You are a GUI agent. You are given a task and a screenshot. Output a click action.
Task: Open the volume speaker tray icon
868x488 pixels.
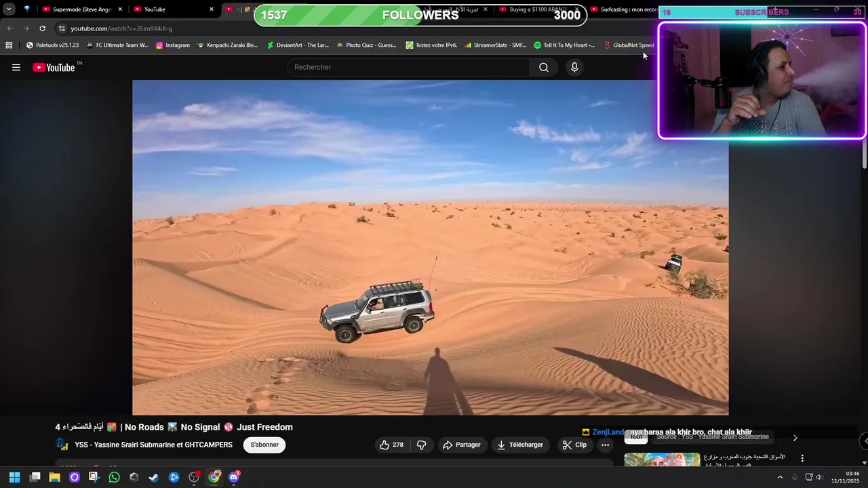(818, 477)
